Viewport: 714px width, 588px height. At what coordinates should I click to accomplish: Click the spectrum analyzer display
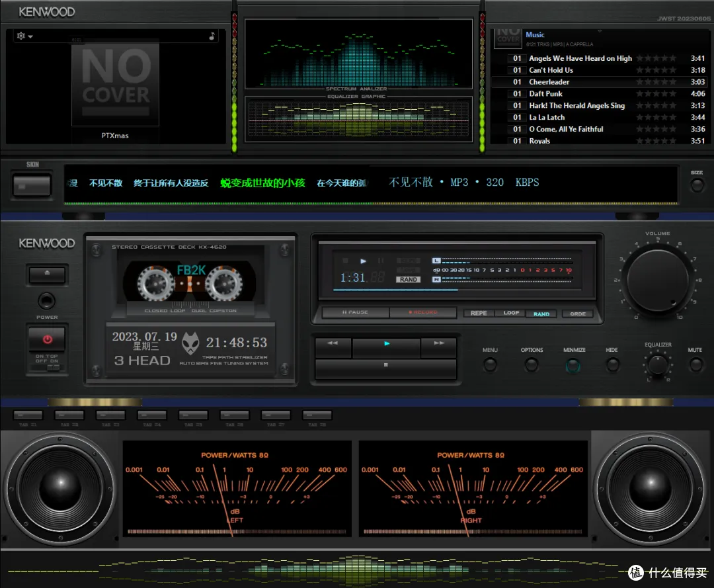pyautogui.click(x=359, y=54)
